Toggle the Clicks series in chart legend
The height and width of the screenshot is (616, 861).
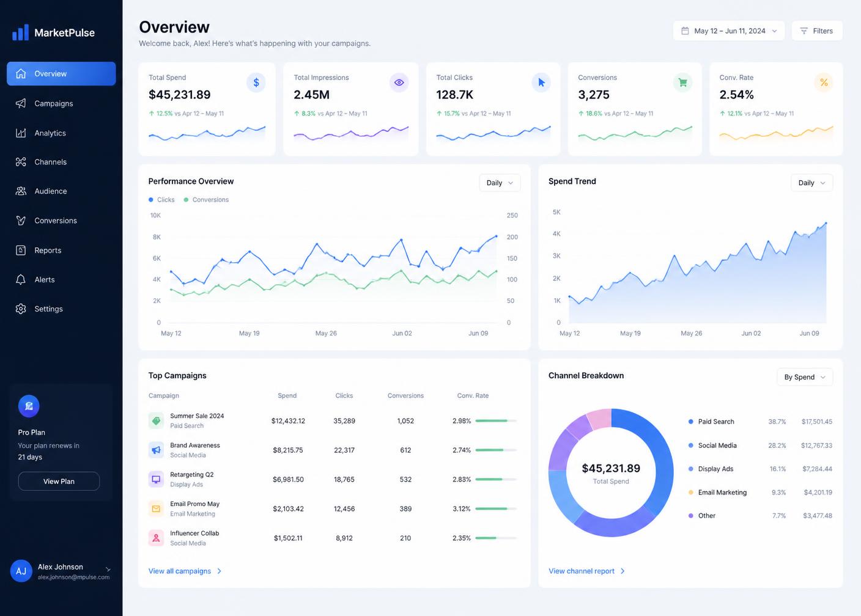(x=161, y=200)
